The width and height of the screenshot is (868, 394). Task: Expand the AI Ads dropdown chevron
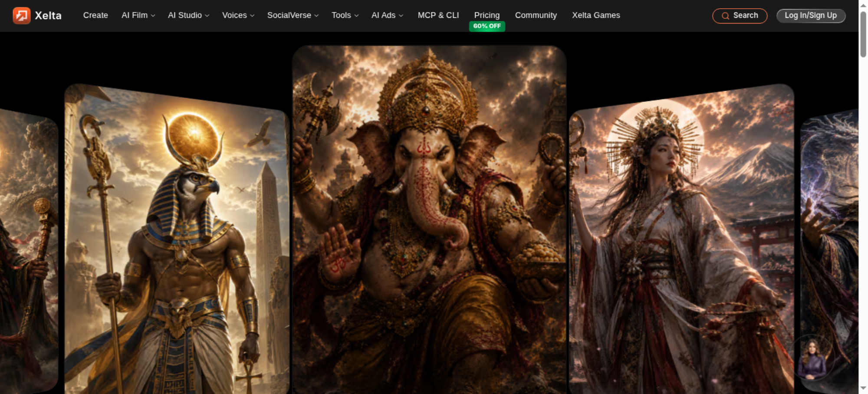point(401,16)
